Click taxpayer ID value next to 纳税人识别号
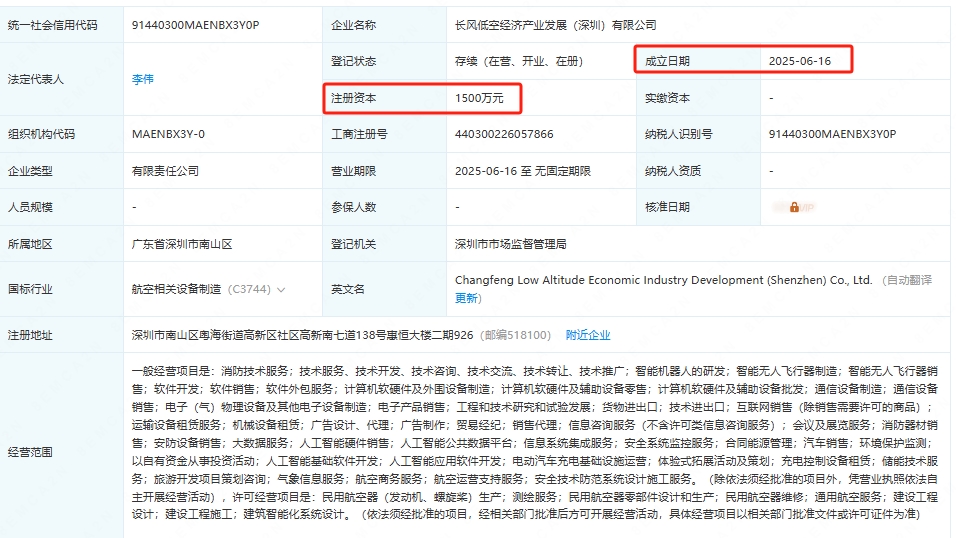 (832, 134)
